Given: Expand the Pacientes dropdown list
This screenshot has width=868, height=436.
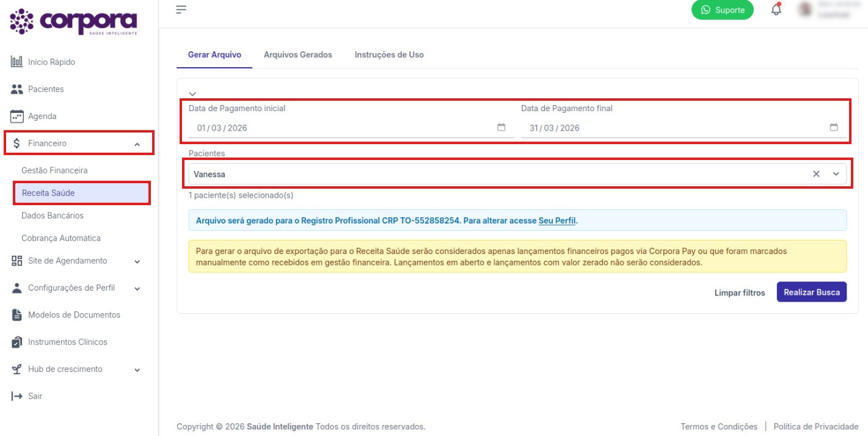Looking at the screenshot, I should (836, 174).
